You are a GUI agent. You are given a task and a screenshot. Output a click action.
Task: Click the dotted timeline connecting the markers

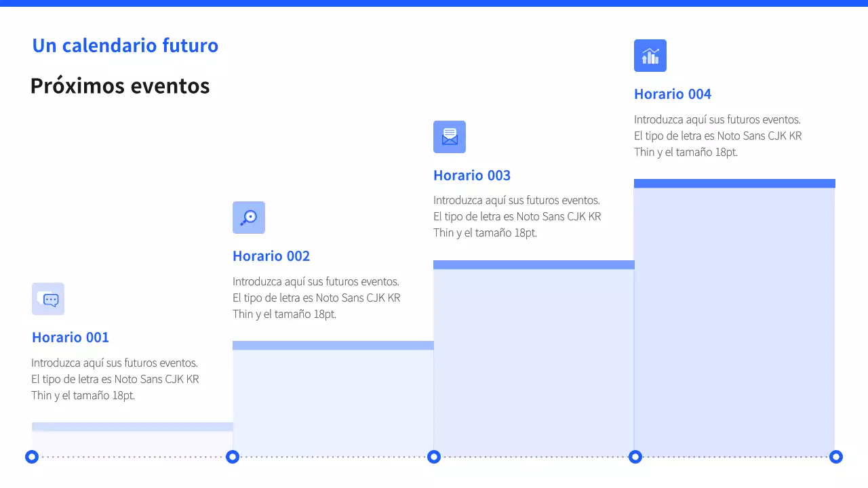tap(339, 457)
